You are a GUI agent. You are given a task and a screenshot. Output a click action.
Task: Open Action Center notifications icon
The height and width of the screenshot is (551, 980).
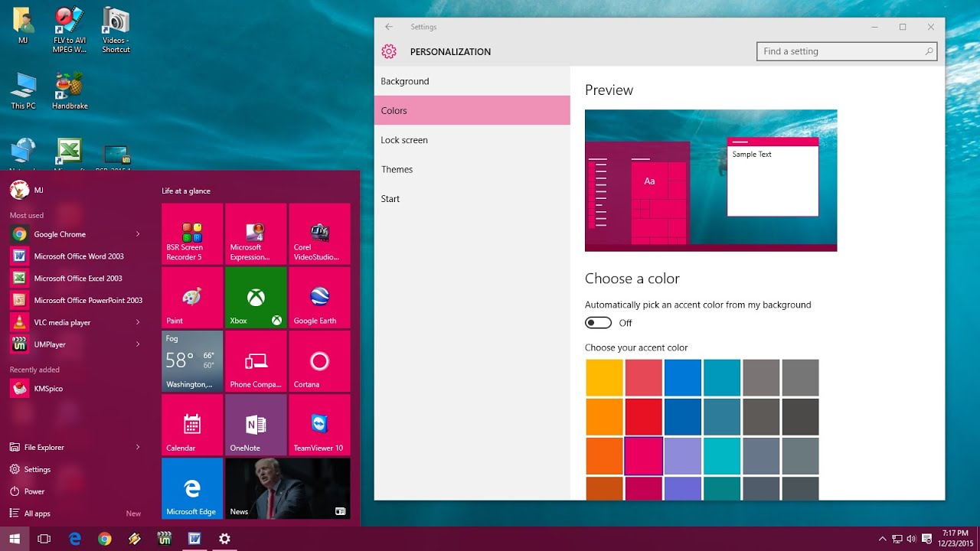coord(927,539)
